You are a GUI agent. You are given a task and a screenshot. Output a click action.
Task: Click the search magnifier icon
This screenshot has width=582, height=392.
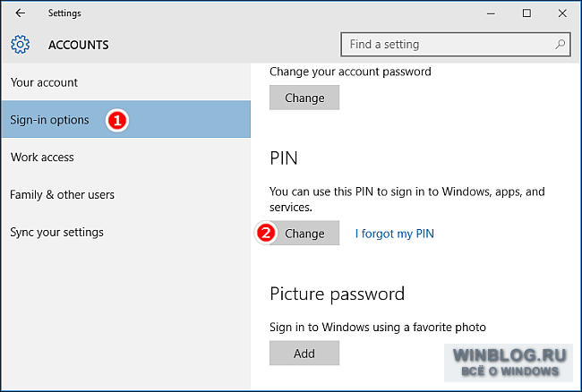560,44
